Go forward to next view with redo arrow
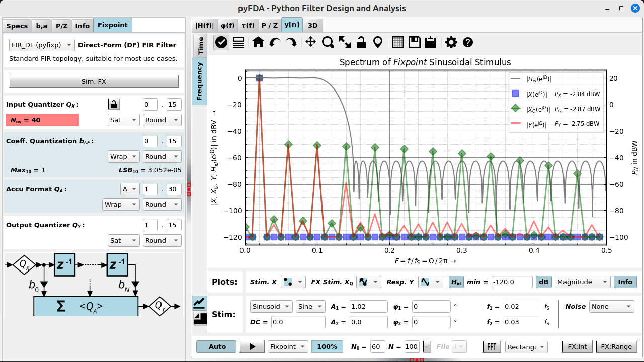This screenshot has width=644, height=362. coord(291,42)
